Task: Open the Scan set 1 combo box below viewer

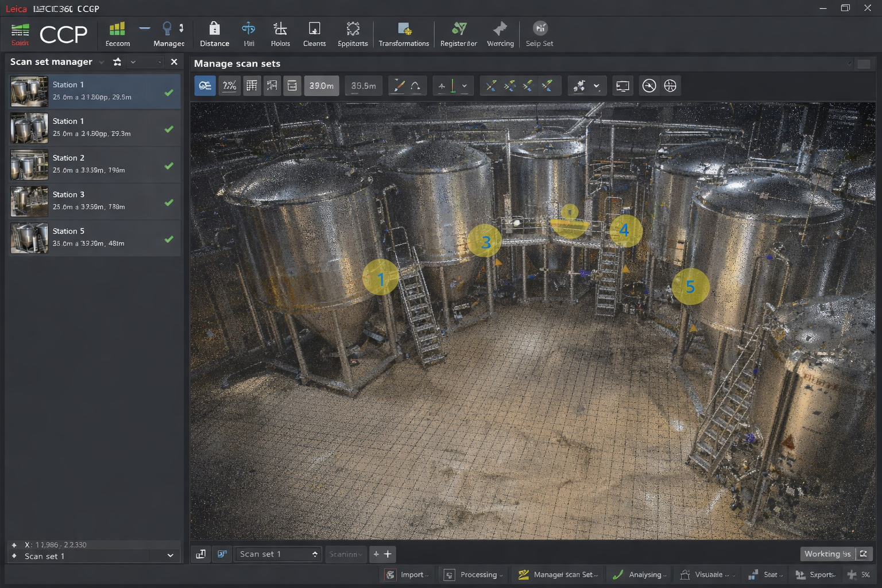Action: coord(278,554)
